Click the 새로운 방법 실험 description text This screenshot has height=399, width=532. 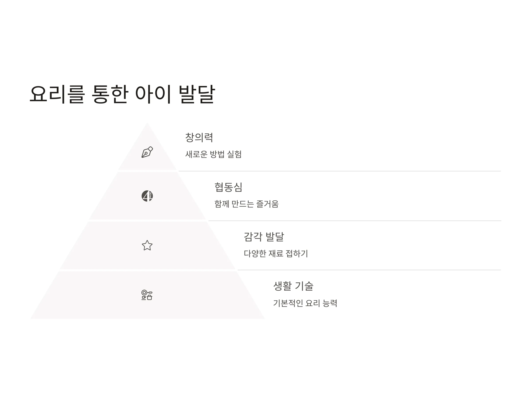pyautogui.click(x=213, y=154)
